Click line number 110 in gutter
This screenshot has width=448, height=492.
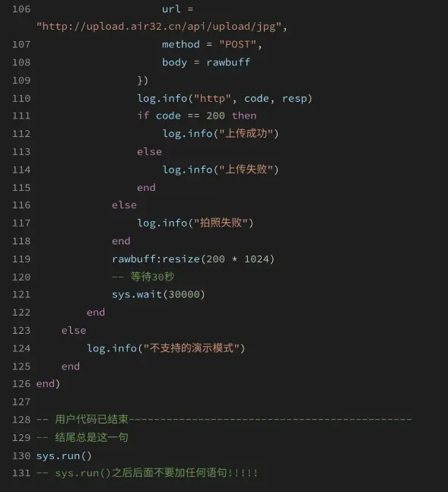click(21, 99)
